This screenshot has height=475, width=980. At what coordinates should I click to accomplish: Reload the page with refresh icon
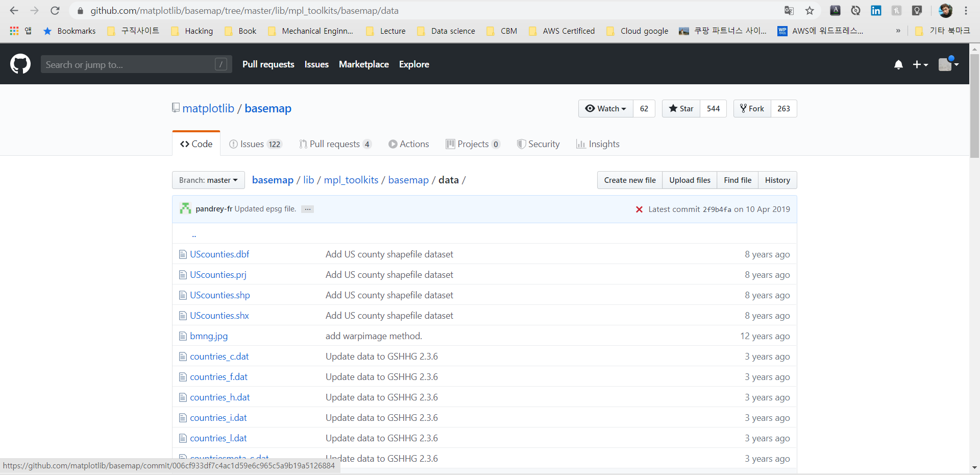55,11
